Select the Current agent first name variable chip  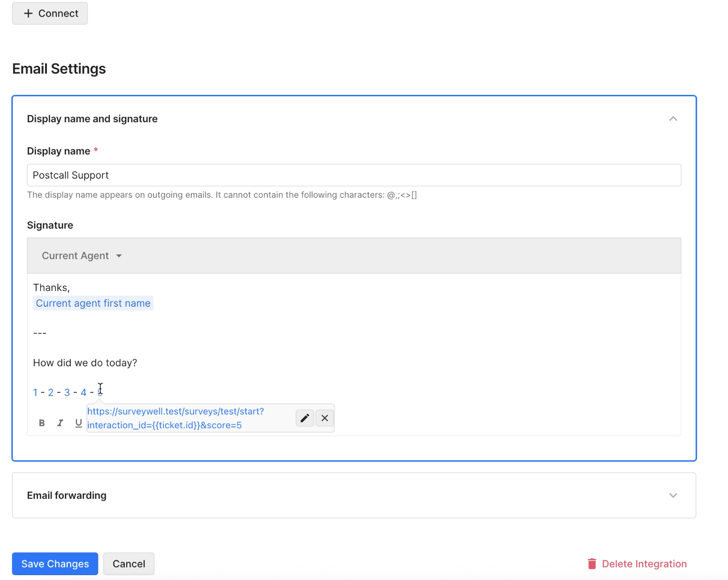click(x=93, y=303)
